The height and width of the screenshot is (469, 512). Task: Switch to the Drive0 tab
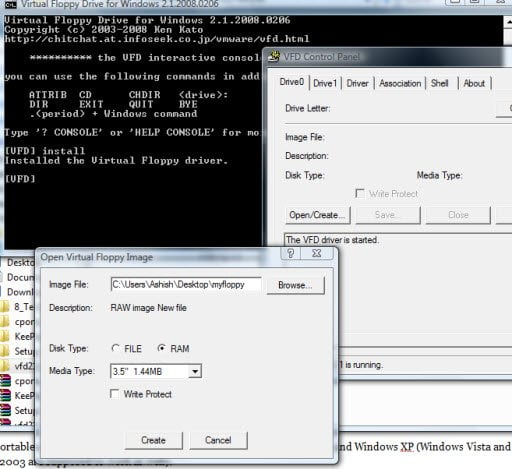(292, 82)
